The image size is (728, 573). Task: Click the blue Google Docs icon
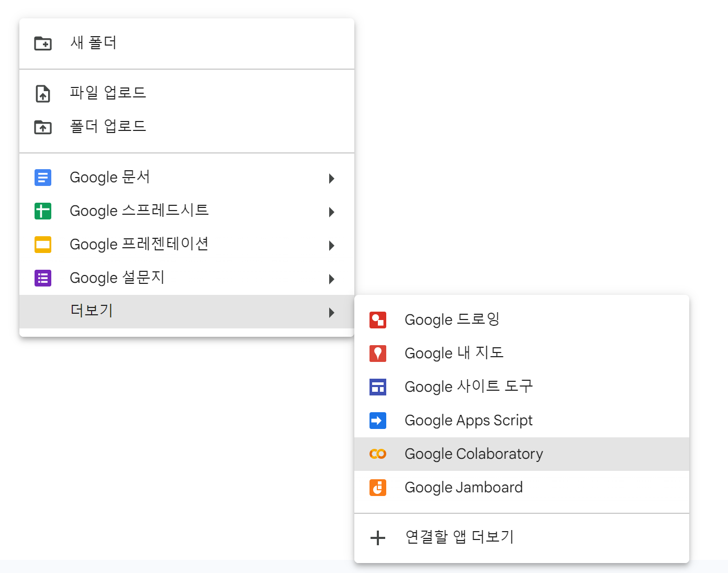[43, 178]
